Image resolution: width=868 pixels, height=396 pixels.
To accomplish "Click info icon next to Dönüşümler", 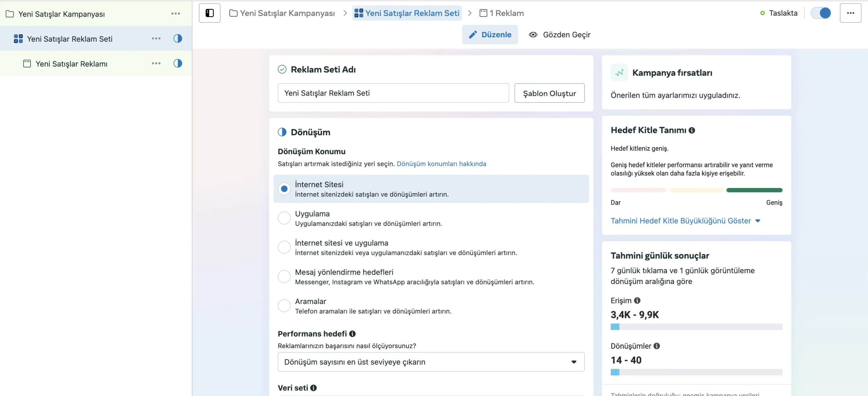I will (657, 346).
